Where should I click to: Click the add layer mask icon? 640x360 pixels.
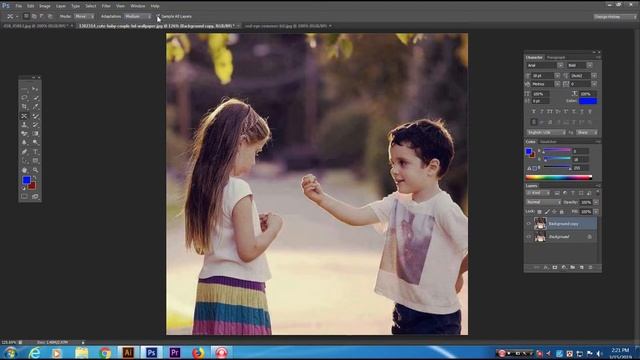click(555, 267)
